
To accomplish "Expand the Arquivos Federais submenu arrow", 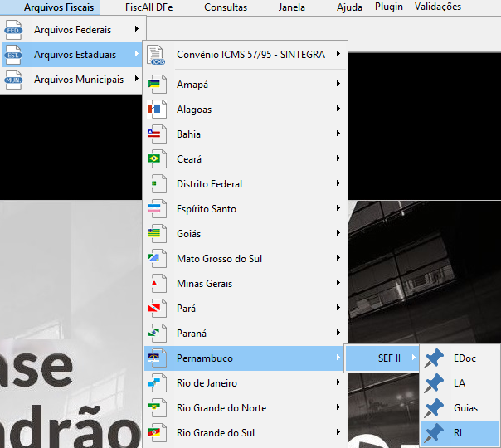I will point(137,29).
